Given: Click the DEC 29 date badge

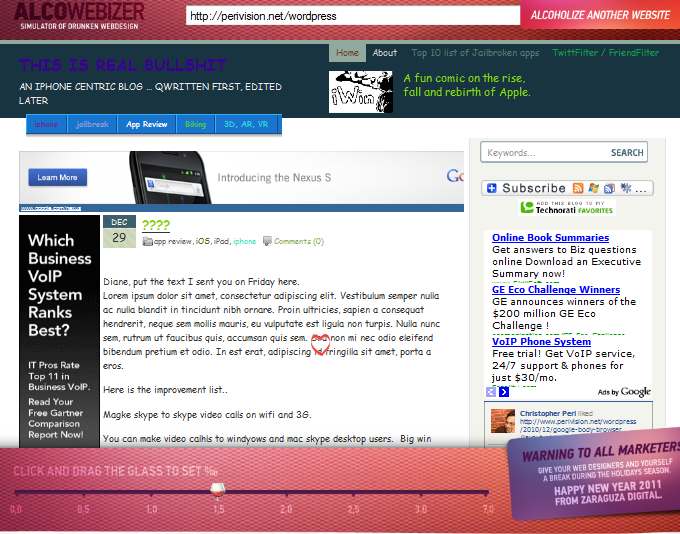Looking at the screenshot, I should 119,232.
